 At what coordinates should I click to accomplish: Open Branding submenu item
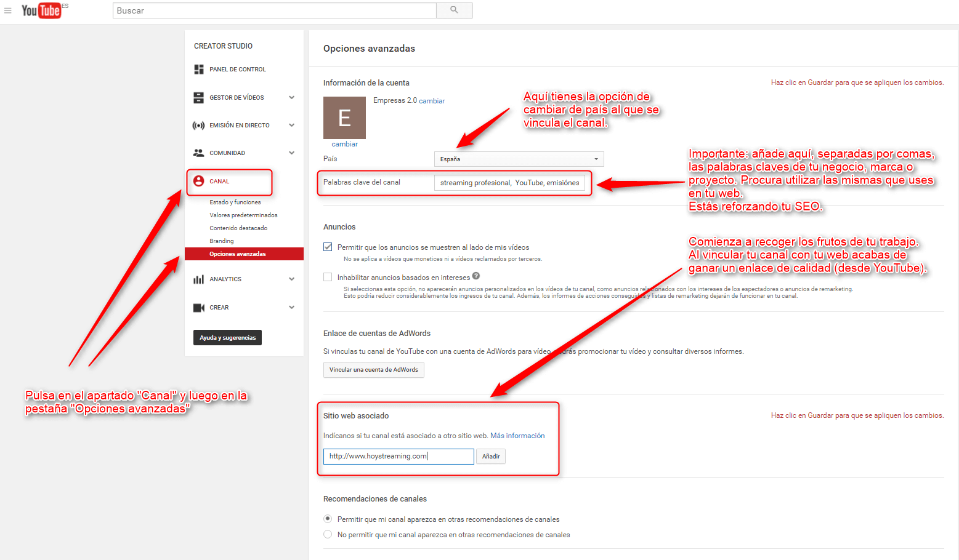coord(222,241)
